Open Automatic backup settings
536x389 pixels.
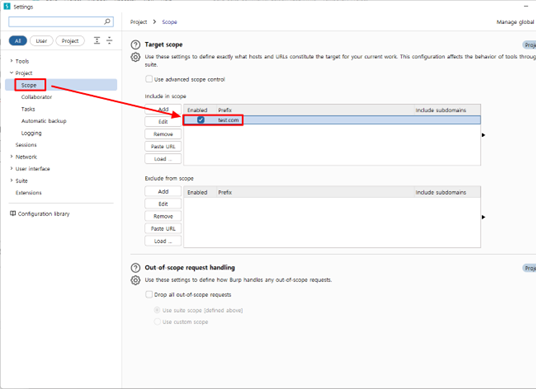pos(44,121)
